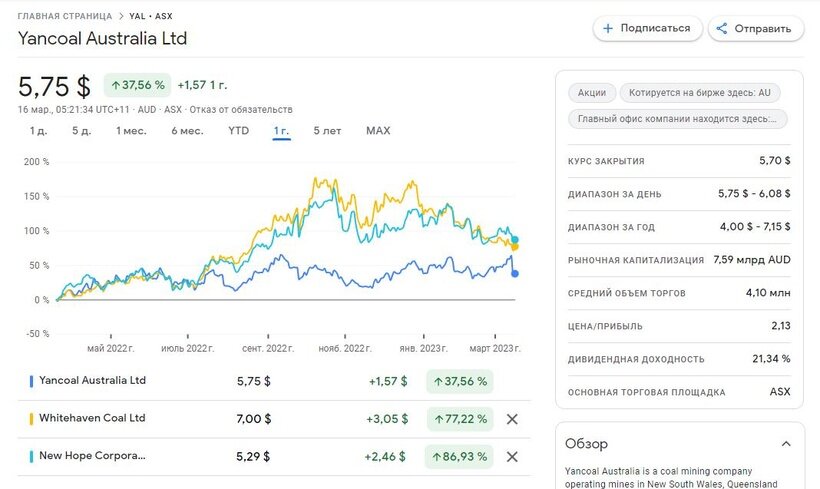Click the blue Yancoal chart endpoint dot
The image size is (820, 489).
[x=515, y=274]
